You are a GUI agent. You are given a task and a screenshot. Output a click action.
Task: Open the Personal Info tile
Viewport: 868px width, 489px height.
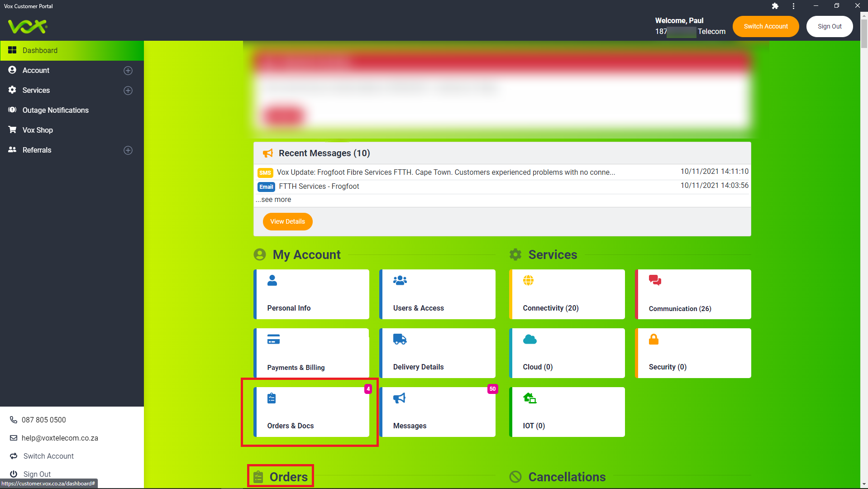(311, 294)
